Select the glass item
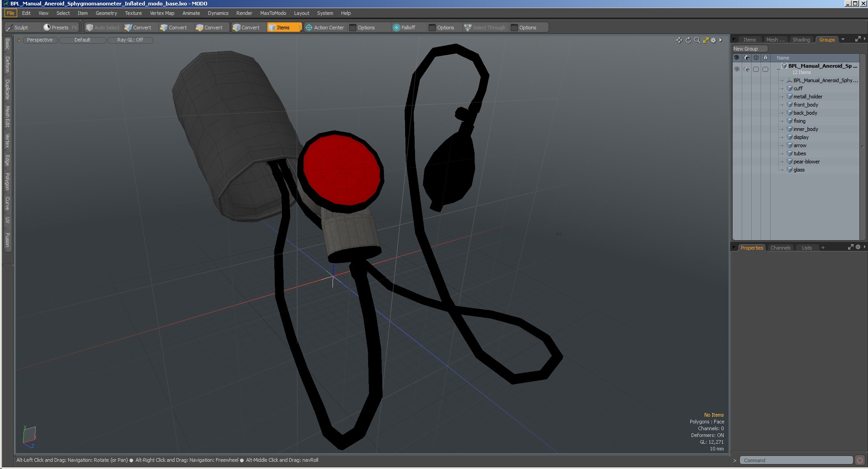This screenshot has width=868, height=469. [x=799, y=170]
